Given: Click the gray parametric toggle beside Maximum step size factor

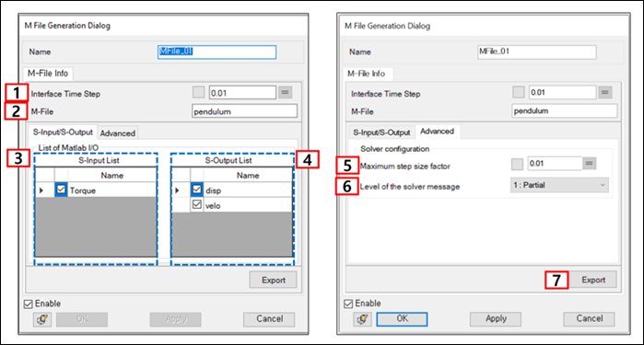Looking at the screenshot, I should [x=517, y=164].
